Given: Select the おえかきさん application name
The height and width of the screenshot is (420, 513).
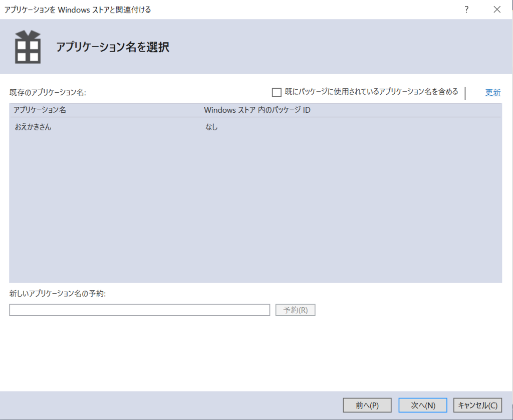Looking at the screenshot, I should click(33, 127).
